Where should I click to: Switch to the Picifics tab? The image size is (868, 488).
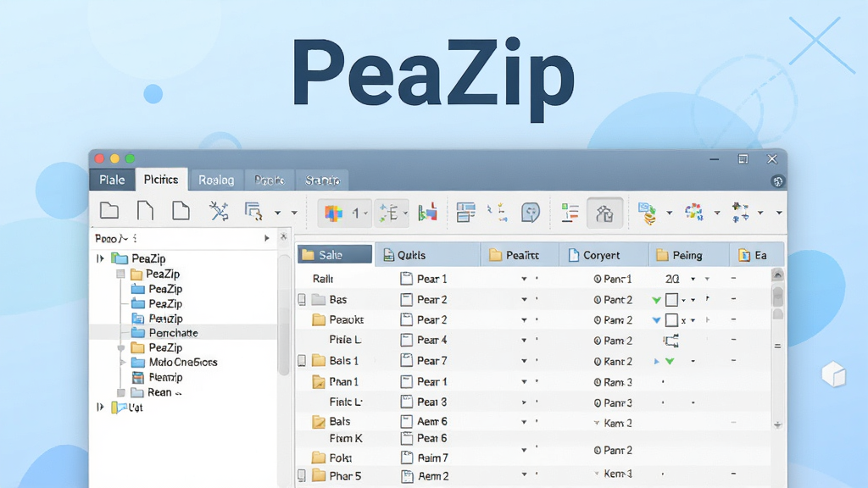pyautogui.click(x=161, y=180)
